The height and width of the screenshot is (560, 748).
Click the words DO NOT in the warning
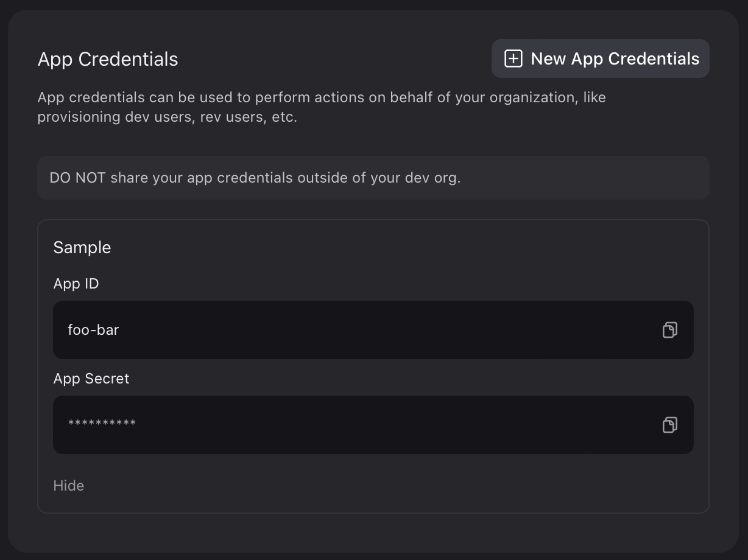[77, 178]
